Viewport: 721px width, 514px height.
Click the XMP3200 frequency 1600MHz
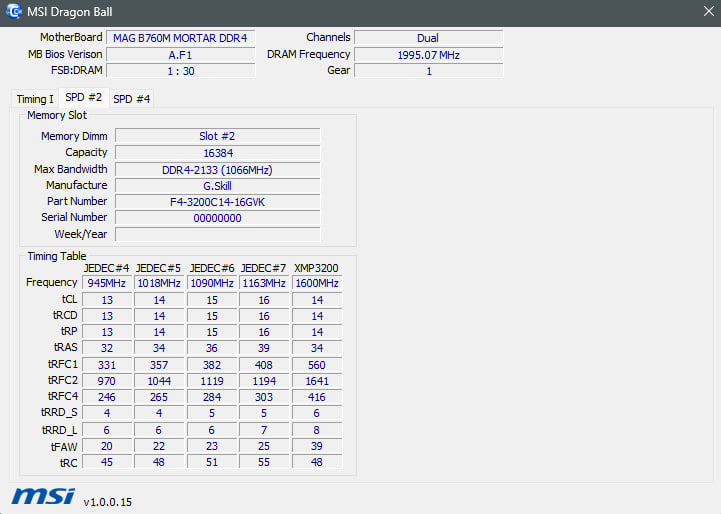coord(317,283)
